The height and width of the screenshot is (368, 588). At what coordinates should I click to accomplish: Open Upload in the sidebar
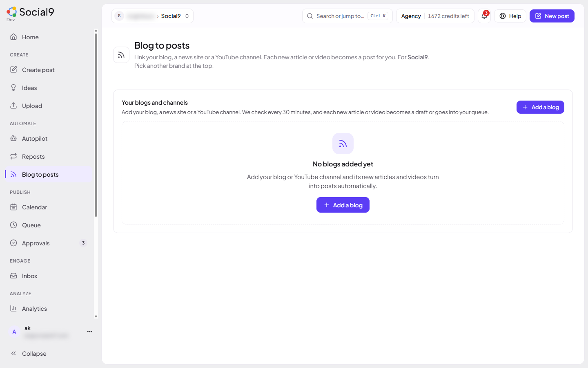[49, 105]
